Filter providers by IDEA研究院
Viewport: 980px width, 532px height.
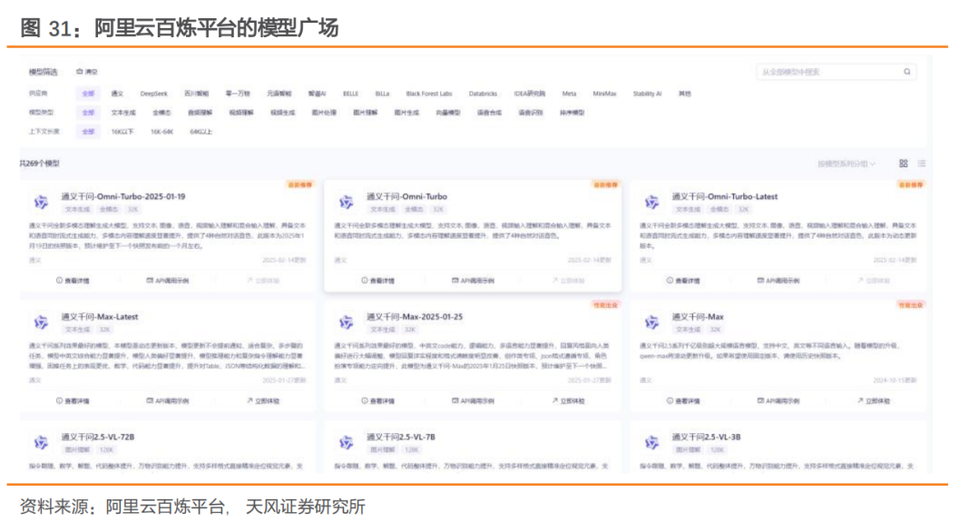(529, 94)
